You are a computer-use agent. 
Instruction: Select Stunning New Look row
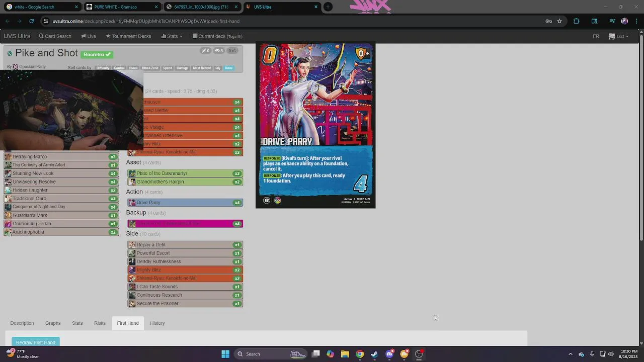coord(61,173)
